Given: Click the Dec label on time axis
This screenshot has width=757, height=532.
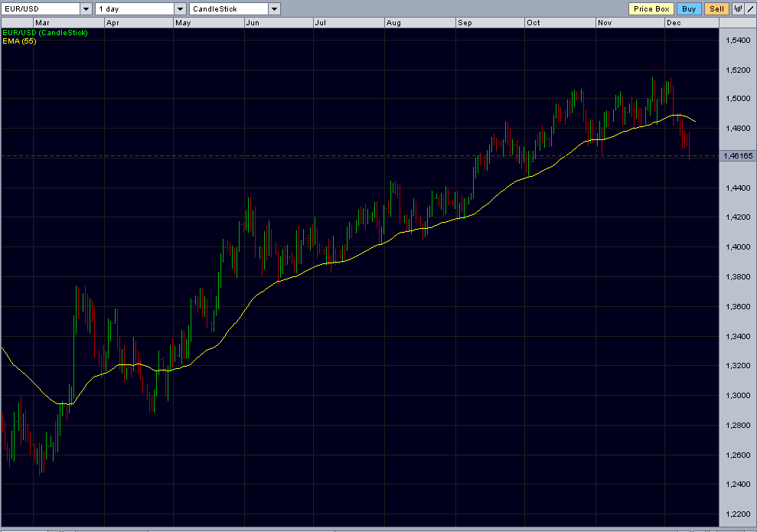Looking at the screenshot, I should [674, 23].
